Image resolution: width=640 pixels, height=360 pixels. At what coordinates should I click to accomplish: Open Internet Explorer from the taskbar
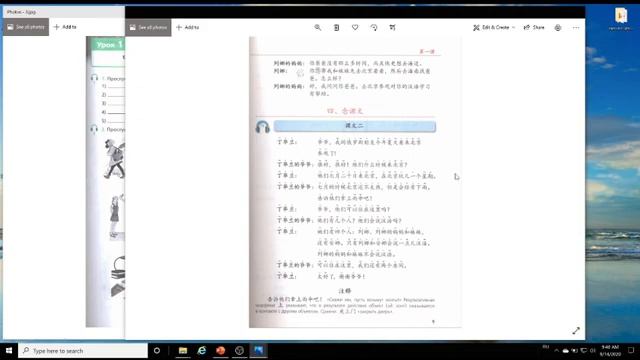[202, 351]
